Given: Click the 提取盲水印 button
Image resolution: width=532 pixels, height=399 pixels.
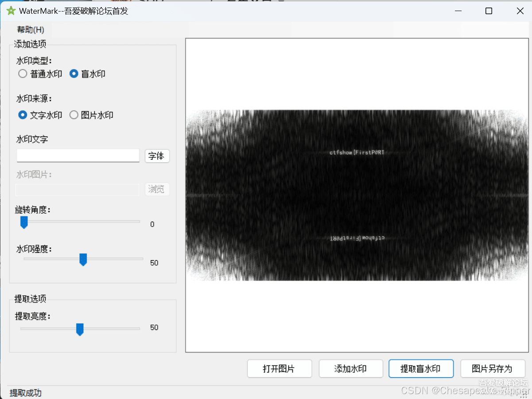Looking at the screenshot, I should point(421,369).
